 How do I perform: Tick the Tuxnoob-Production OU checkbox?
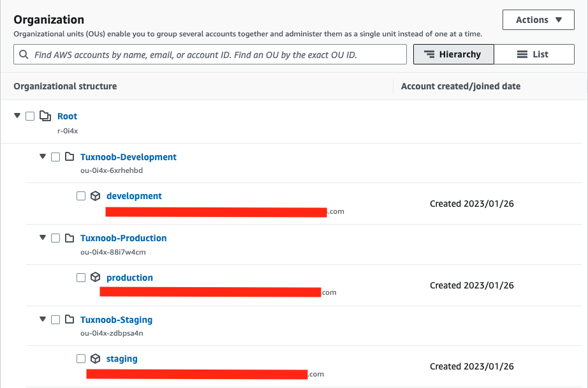click(x=55, y=238)
